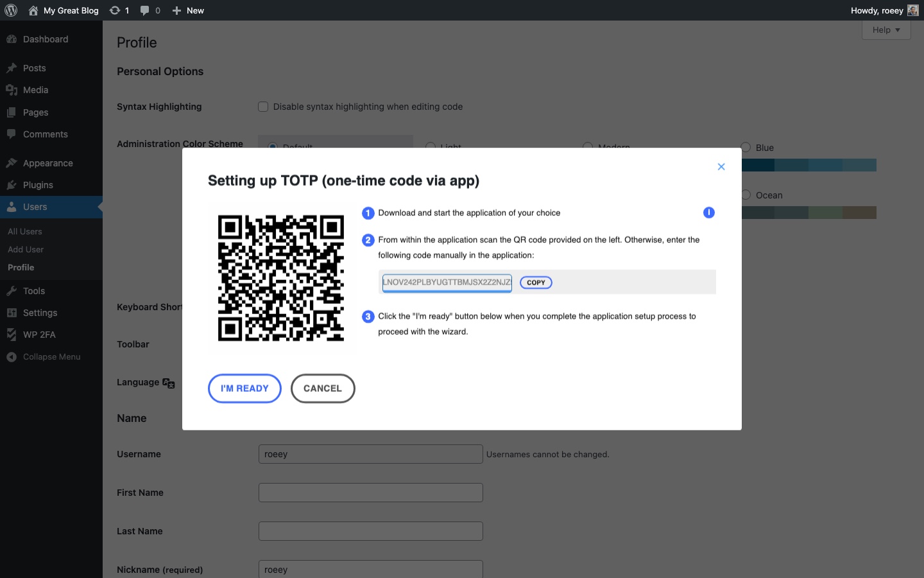Click the WordPress logo icon

coord(11,10)
